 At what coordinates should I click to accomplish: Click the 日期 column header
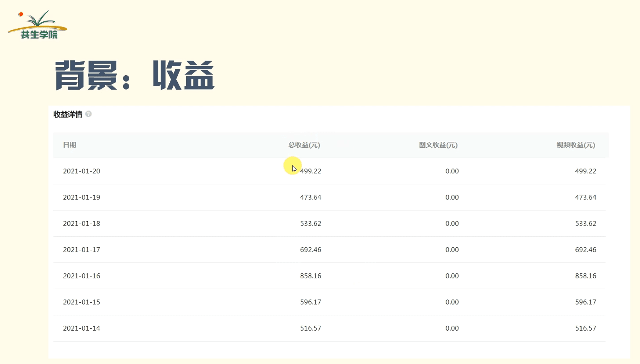coord(69,145)
